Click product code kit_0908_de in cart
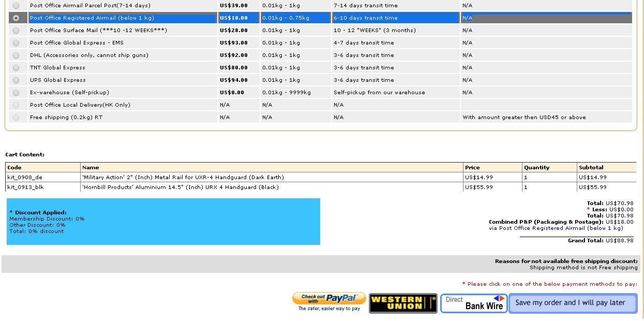The width and height of the screenshot is (644, 321). point(25,178)
